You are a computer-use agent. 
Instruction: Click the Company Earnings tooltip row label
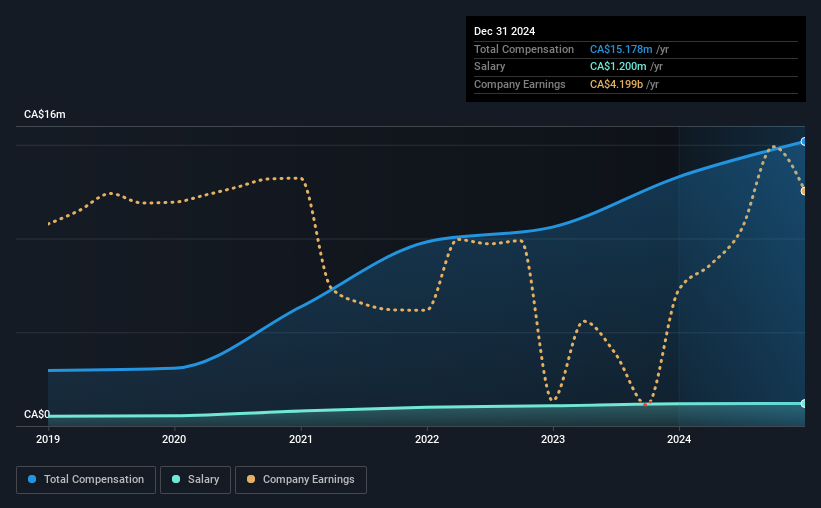[x=519, y=84]
